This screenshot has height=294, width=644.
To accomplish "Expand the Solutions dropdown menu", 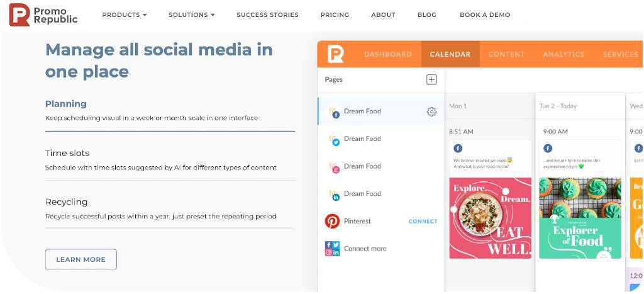I will 191,15.
